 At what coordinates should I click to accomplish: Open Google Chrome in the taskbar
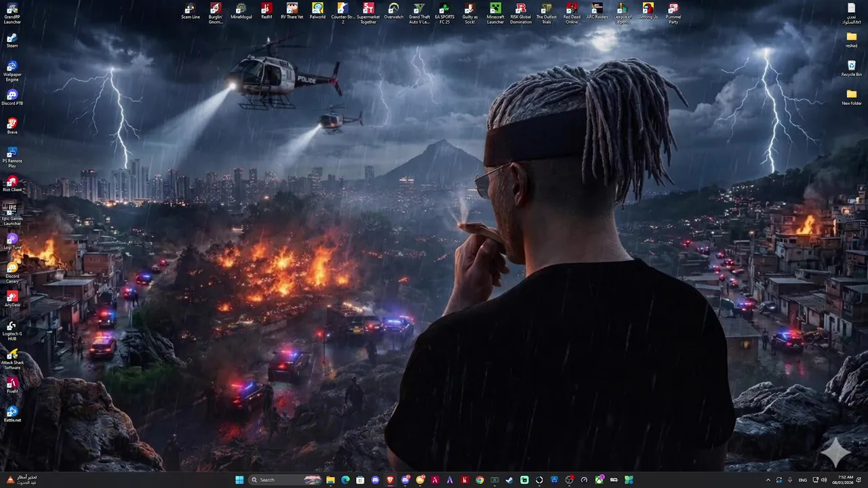[479, 480]
